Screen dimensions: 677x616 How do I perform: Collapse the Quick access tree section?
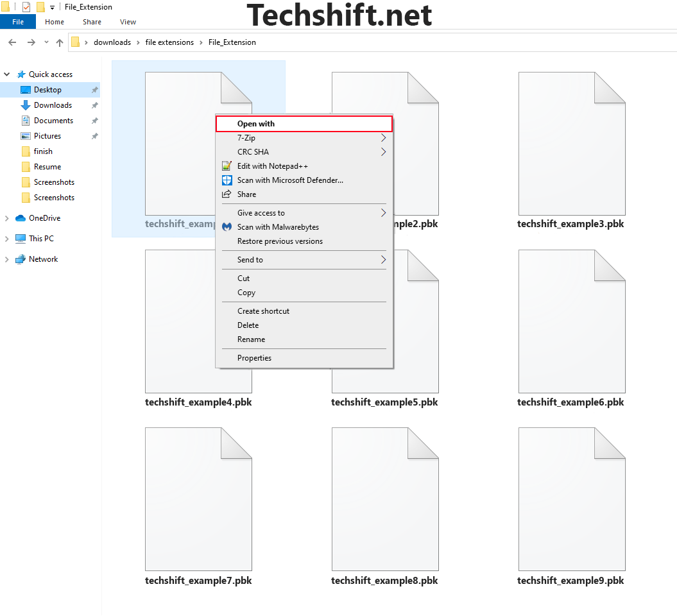point(7,74)
